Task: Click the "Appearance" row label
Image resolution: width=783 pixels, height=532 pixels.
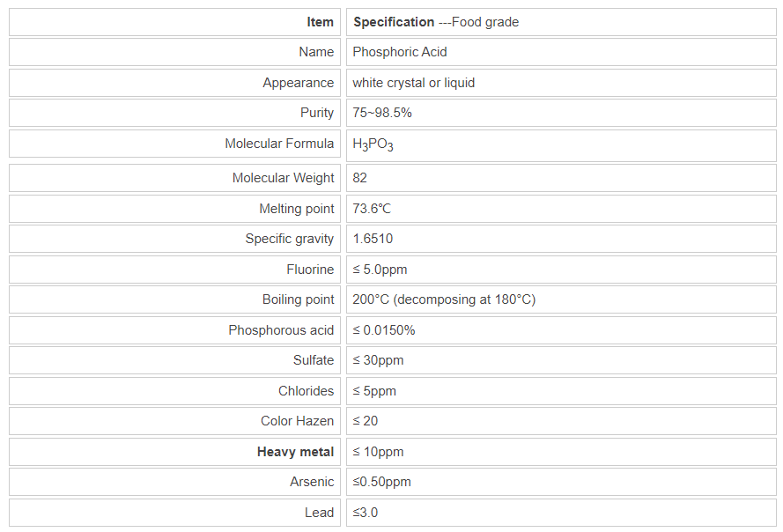Action: click(299, 83)
